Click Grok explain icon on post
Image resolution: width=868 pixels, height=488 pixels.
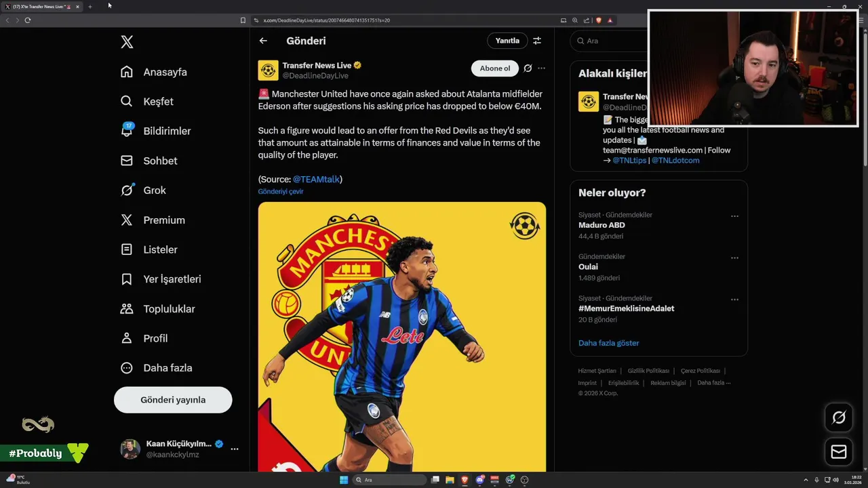point(528,68)
